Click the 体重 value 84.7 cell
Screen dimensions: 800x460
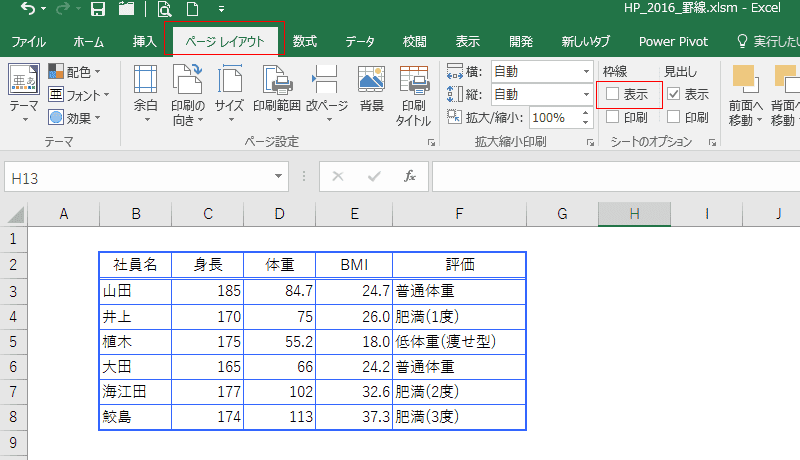pos(280,291)
